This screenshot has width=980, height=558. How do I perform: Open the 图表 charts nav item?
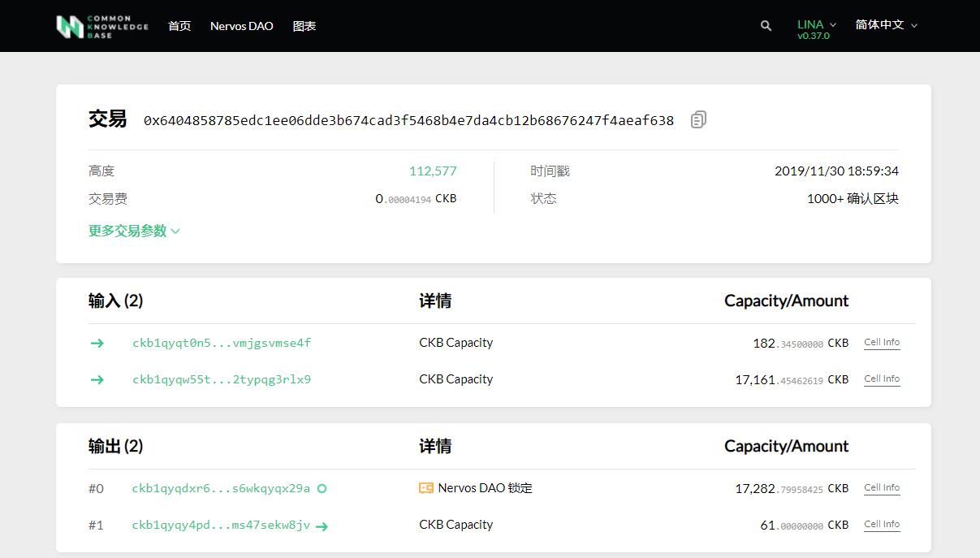click(x=304, y=26)
